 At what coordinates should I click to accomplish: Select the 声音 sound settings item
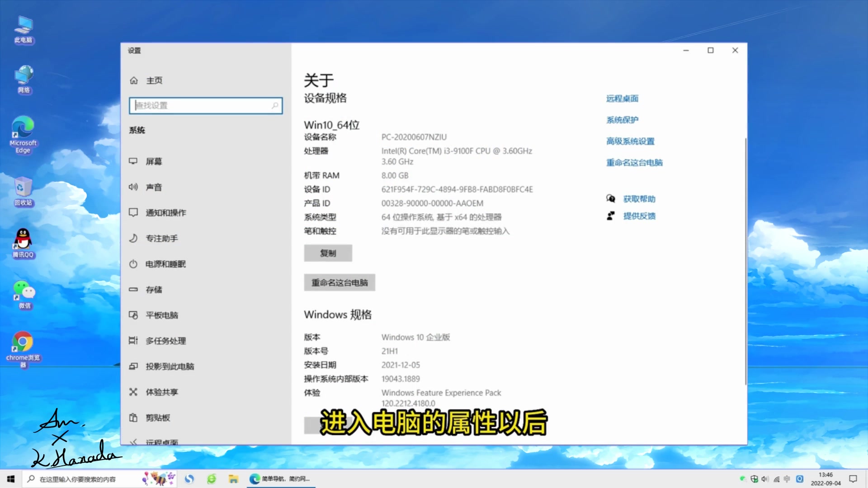click(154, 187)
